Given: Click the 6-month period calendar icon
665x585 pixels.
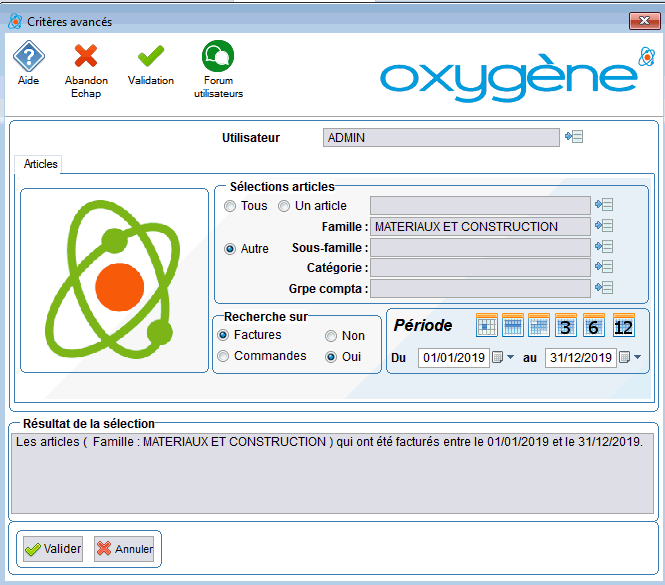Looking at the screenshot, I should tap(594, 325).
